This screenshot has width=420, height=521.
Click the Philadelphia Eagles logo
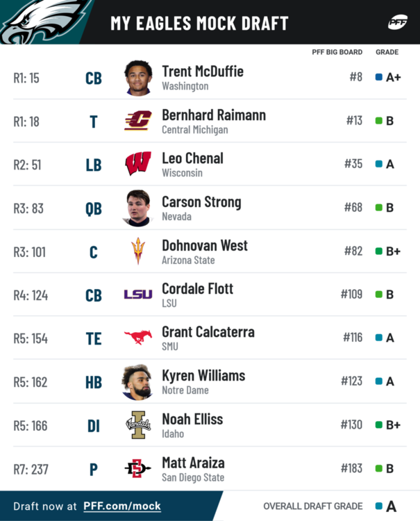42,21
